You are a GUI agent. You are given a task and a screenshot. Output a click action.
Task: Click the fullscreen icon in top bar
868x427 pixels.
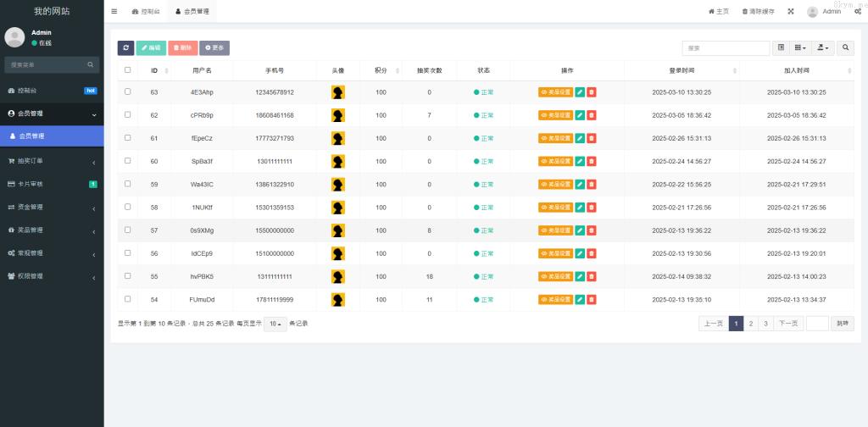click(790, 11)
